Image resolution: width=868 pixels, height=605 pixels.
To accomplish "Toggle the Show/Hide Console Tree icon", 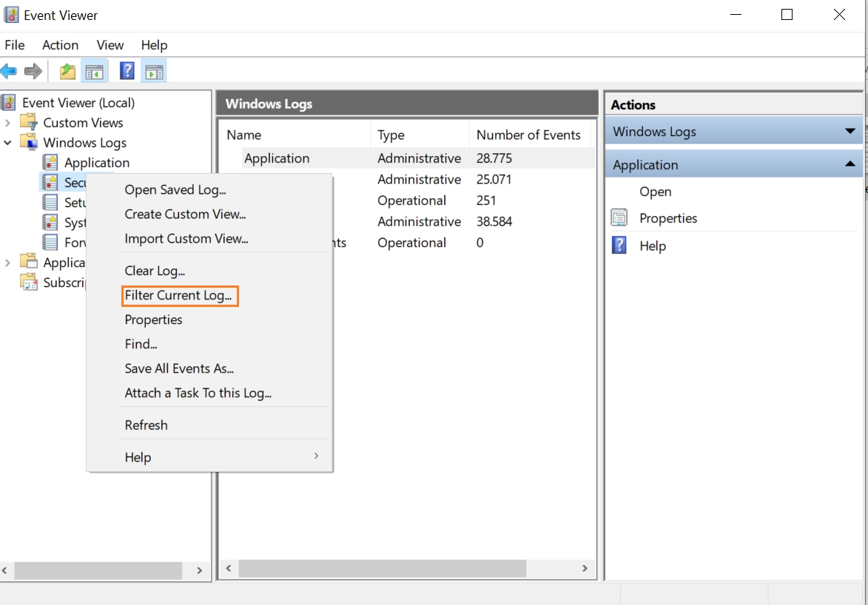I will click(94, 72).
